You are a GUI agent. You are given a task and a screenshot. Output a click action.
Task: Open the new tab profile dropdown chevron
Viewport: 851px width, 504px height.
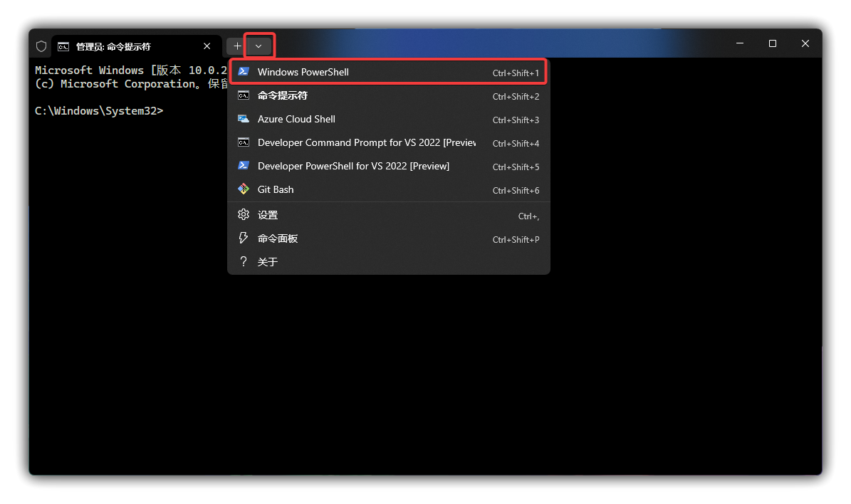click(259, 46)
